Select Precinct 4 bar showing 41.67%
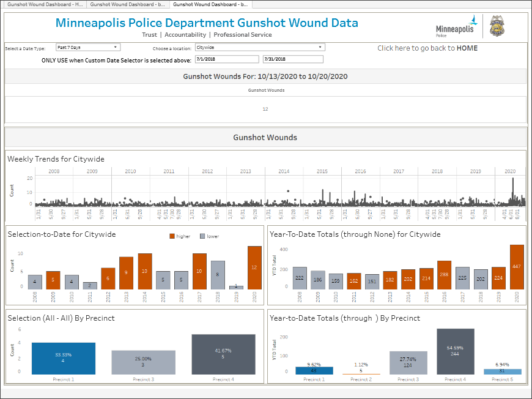Image resolution: width=532 pixels, height=399 pixels. click(223, 354)
